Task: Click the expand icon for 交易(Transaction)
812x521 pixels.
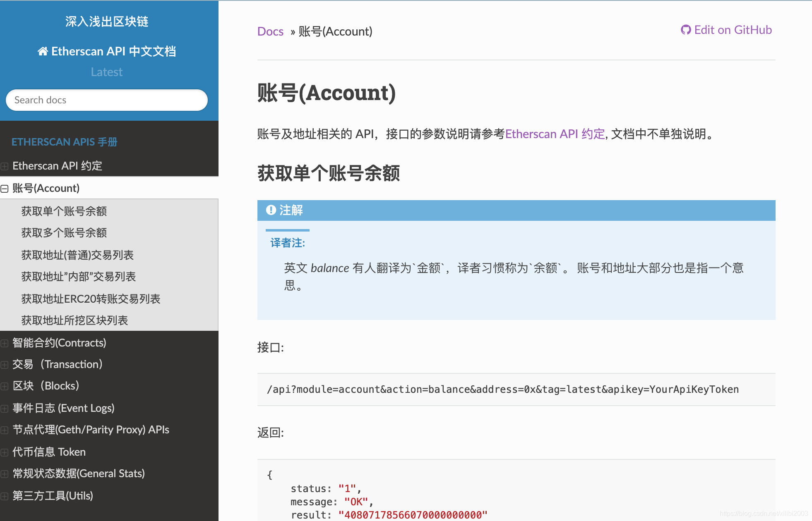Action: pos(4,364)
